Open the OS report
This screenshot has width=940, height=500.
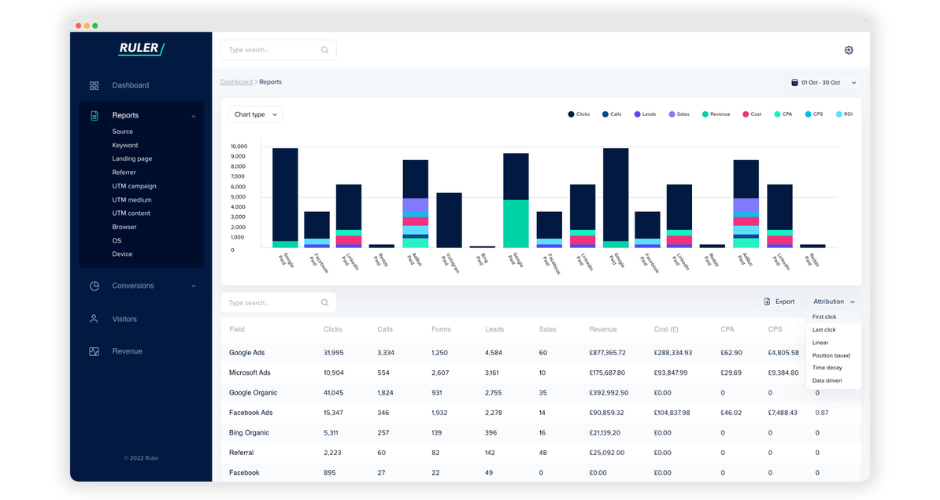click(116, 240)
